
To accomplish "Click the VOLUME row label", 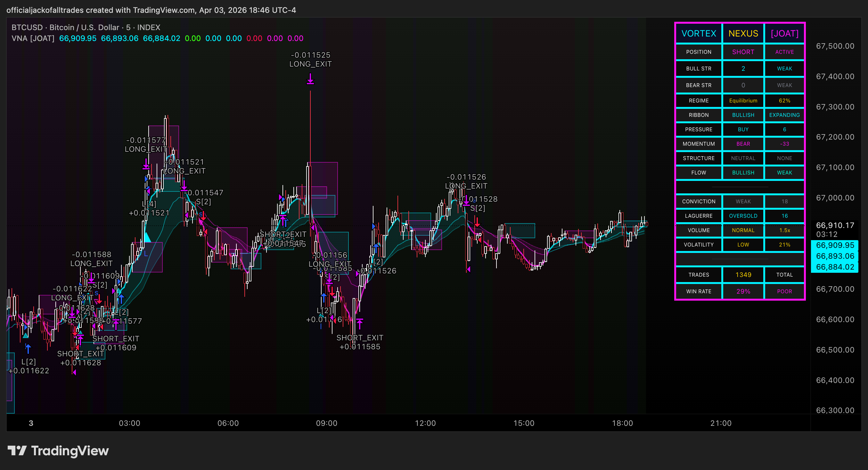I will pyautogui.click(x=699, y=231).
